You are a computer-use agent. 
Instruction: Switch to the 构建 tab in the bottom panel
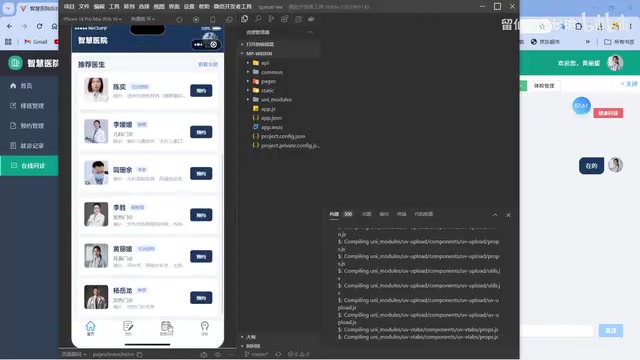pyautogui.click(x=334, y=214)
